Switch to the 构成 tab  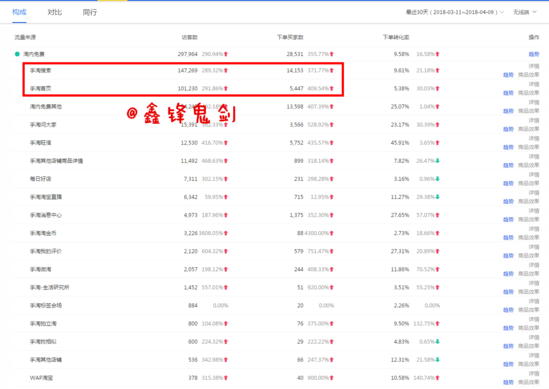point(19,12)
